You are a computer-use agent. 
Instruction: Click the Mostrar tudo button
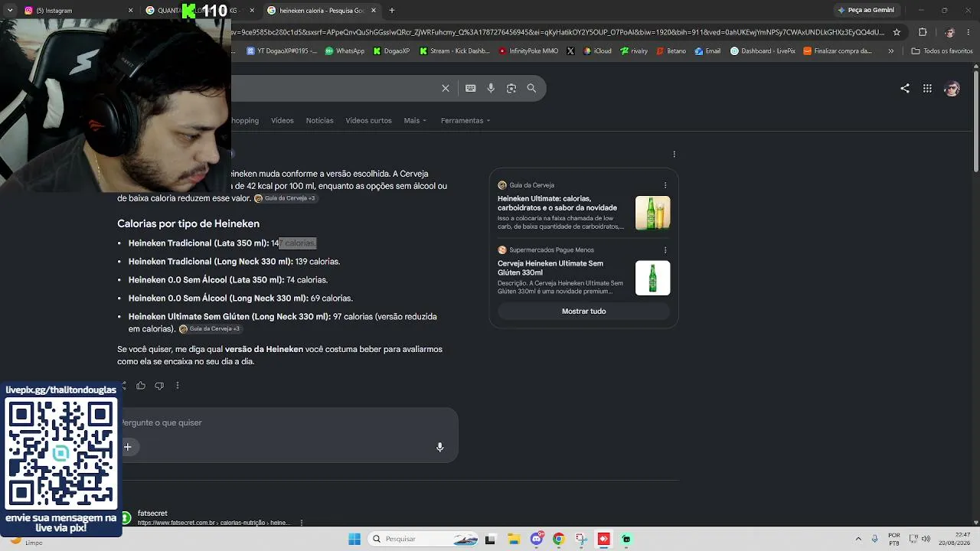(x=584, y=311)
